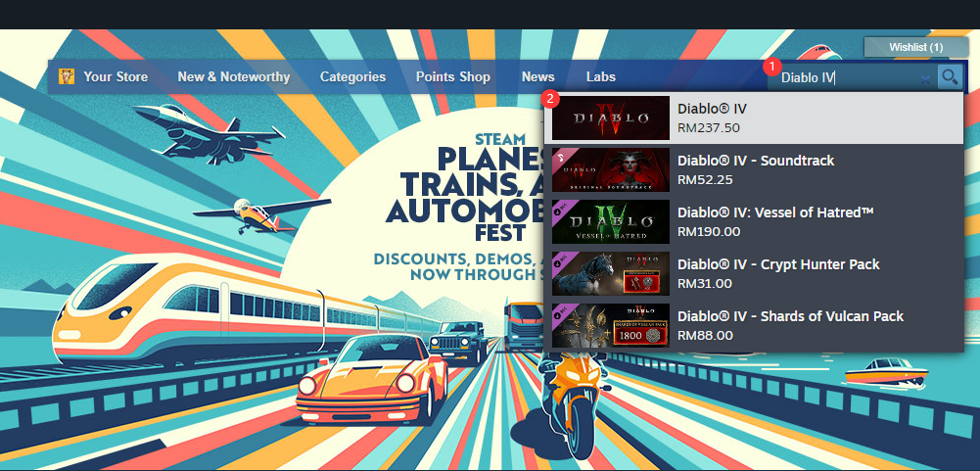Viewport: 980px width, 471px height.
Task: Clear the search field with the x icon
Action: (x=925, y=78)
